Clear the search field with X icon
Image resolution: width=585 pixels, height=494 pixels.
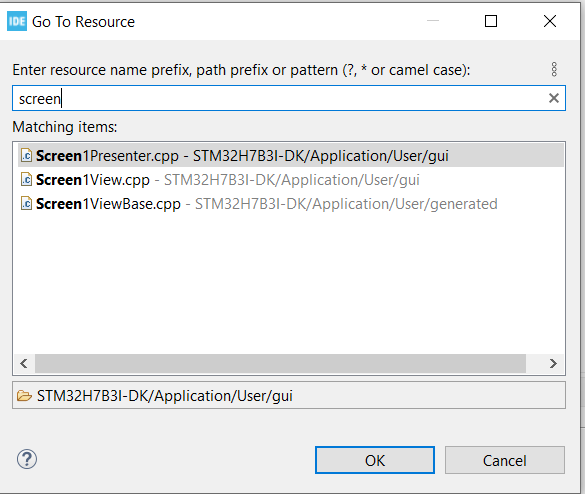pos(554,98)
